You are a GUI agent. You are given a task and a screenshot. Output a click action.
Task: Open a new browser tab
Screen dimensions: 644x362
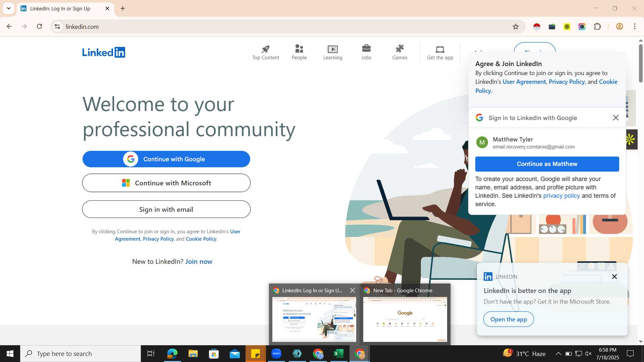pyautogui.click(x=123, y=8)
